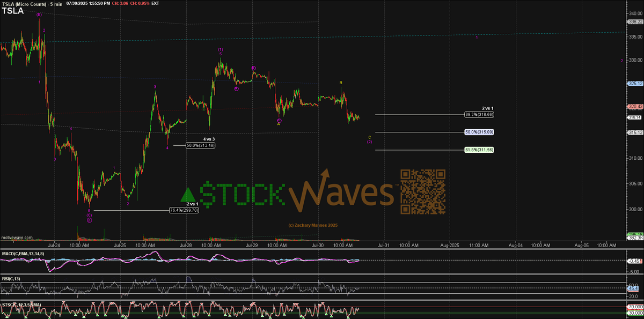Click the Jul-24 date on time axis
644x319 pixels.
55,245
